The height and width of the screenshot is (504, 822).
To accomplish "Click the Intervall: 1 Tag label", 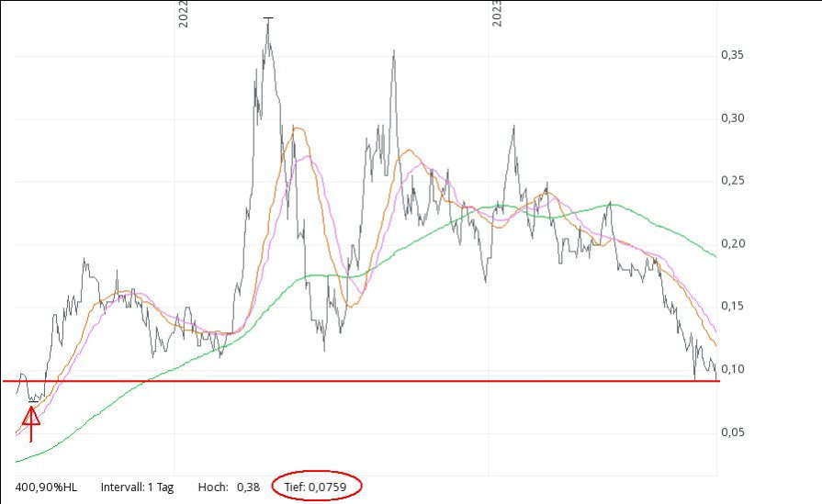I will (x=137, y=487).
